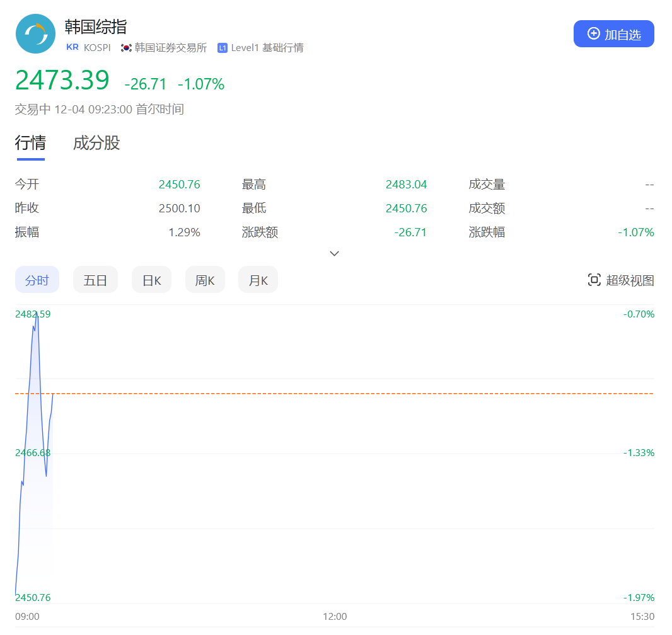Open the 日K daily candlestick chart

pos(151,279)
